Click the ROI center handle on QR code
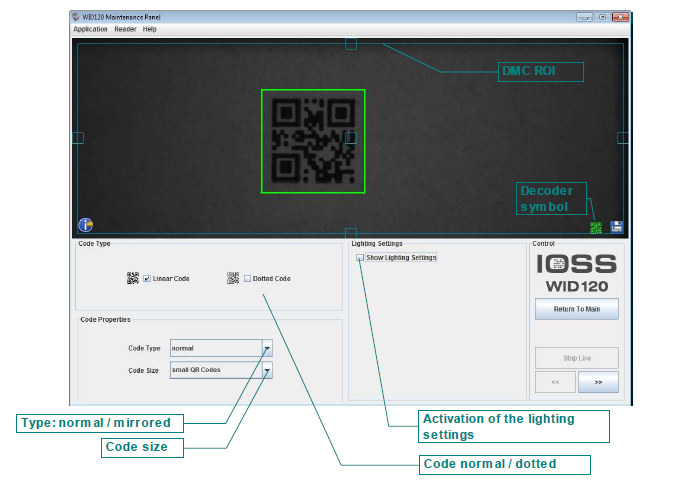This screenshot has width=690, height=489. click(351, 138)
